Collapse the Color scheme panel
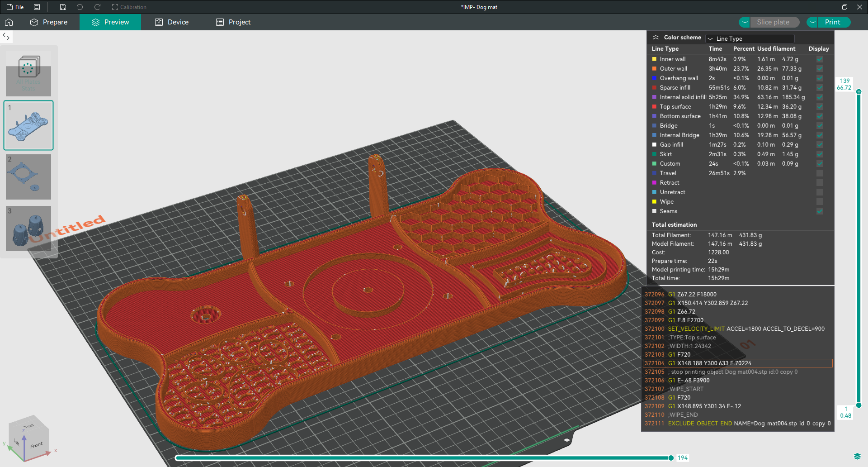Image resolution: width=868 pixels, height=467 pixels. click(x=656, y=38)
